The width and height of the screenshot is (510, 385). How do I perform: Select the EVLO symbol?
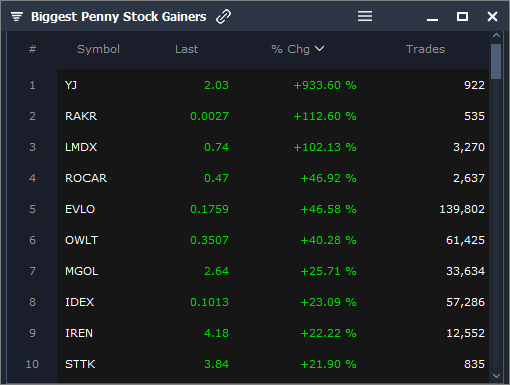coord(80,209)
